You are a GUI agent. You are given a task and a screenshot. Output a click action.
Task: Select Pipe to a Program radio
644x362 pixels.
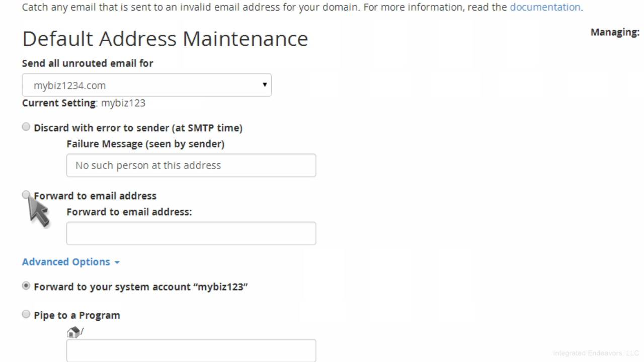point(26,315)
